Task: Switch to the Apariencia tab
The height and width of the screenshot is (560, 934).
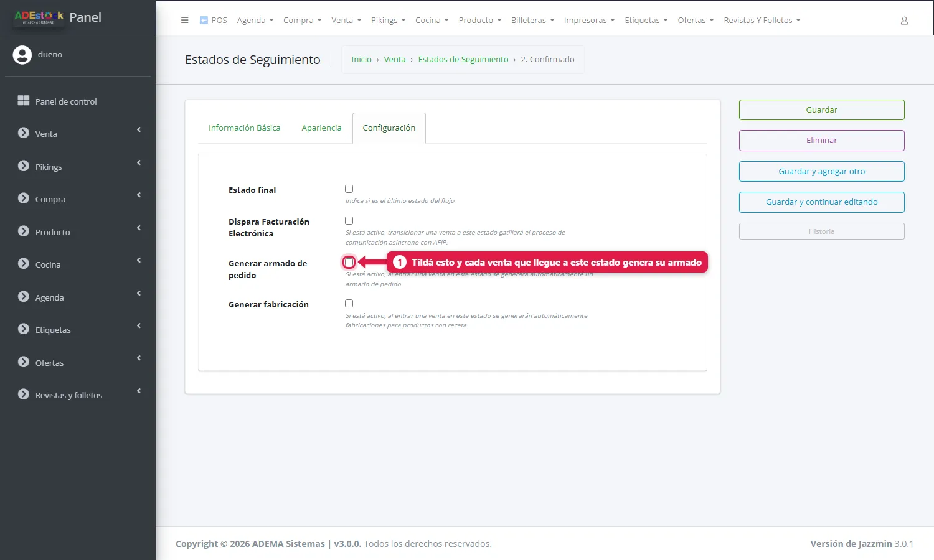Action: (321, 128)
